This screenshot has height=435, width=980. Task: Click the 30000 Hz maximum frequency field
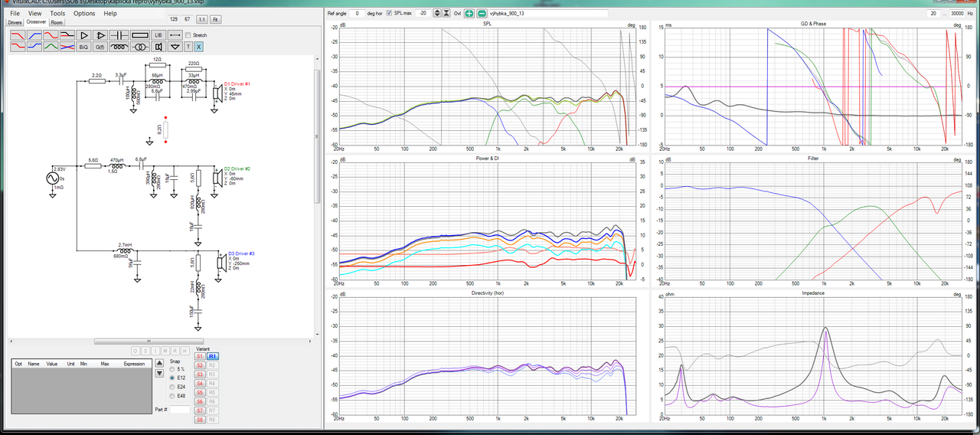tap(958, 13)
